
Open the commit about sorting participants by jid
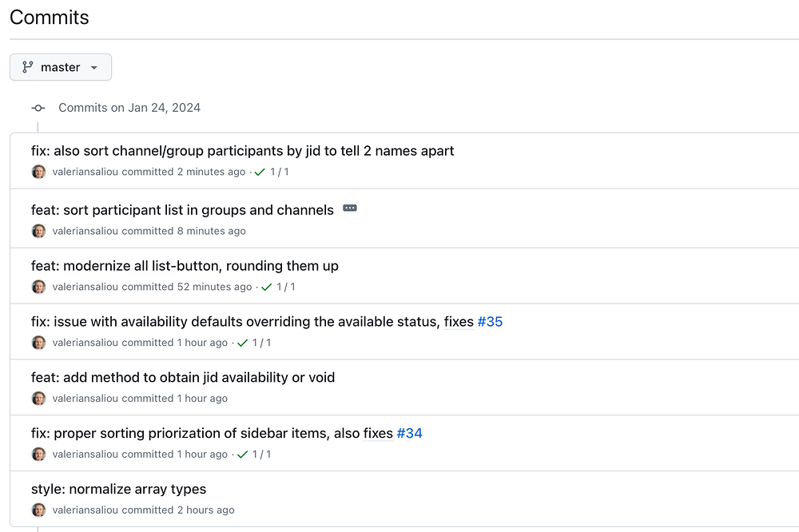click(242, 151)
